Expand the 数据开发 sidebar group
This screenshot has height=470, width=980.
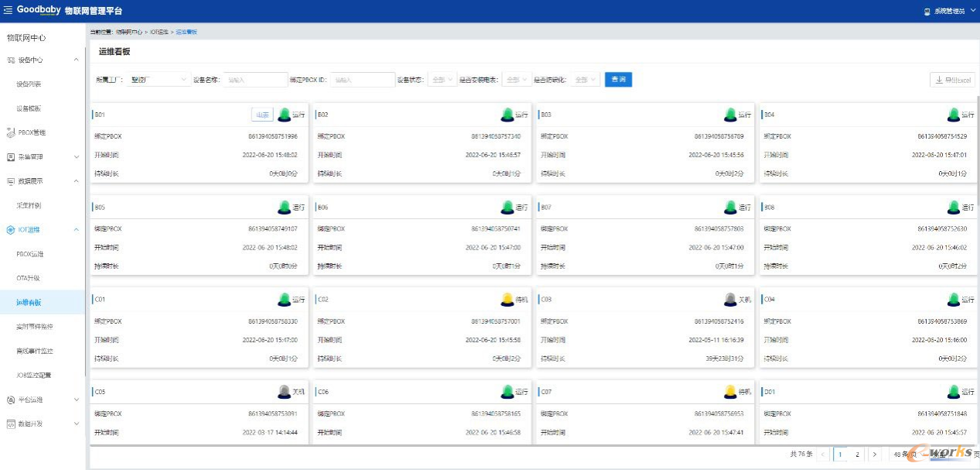[x=76, y=424]
